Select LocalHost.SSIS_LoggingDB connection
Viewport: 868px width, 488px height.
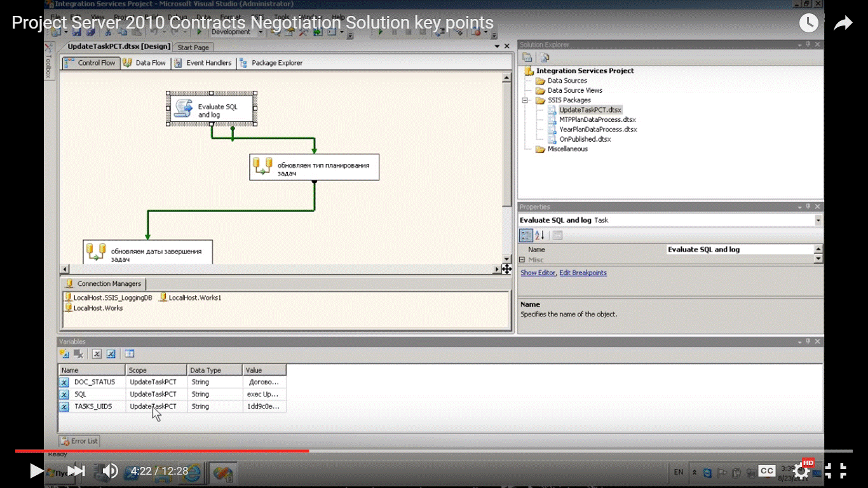[x=108, y=297]
